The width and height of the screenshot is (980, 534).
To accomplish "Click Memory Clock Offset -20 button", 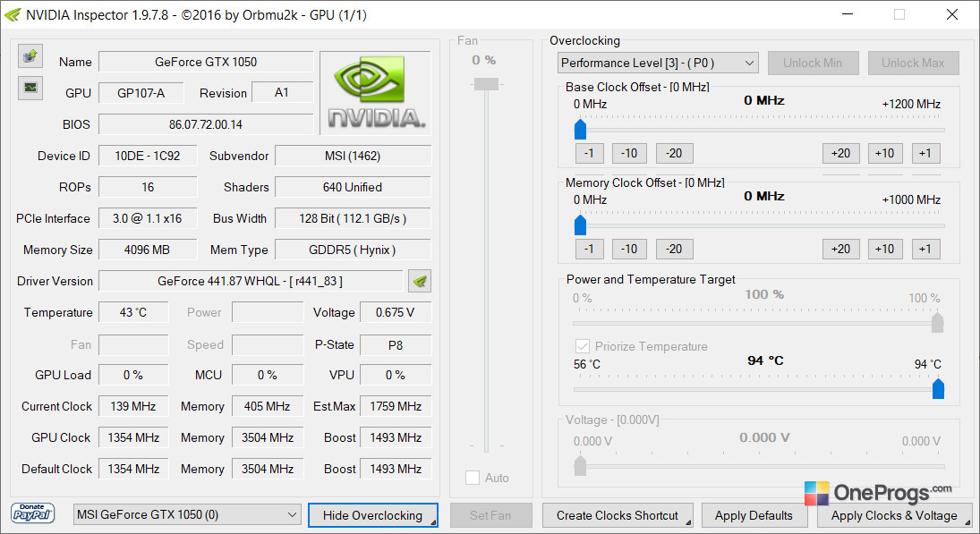I will click(674, 249).
